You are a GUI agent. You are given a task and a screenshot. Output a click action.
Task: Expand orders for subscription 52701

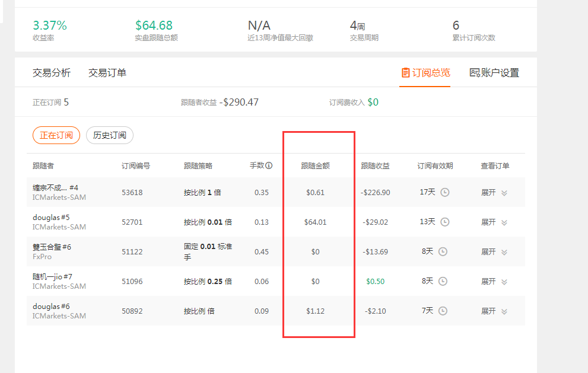coord(494,222)
